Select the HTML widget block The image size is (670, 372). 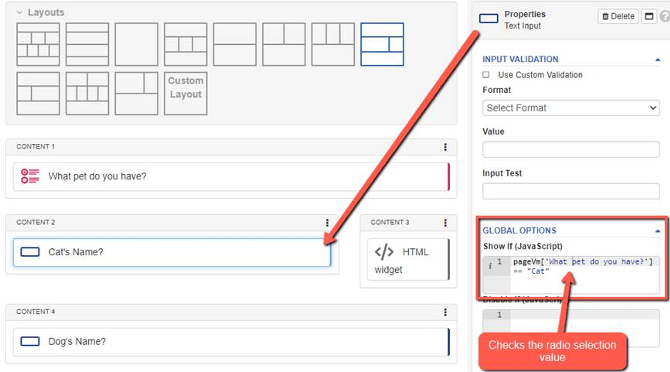click(x=408, y=259)
